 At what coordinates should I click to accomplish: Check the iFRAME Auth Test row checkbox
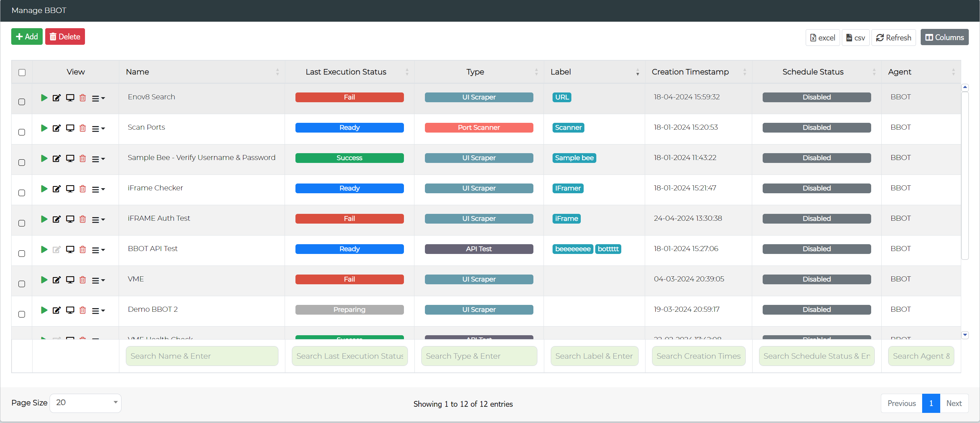22,224
